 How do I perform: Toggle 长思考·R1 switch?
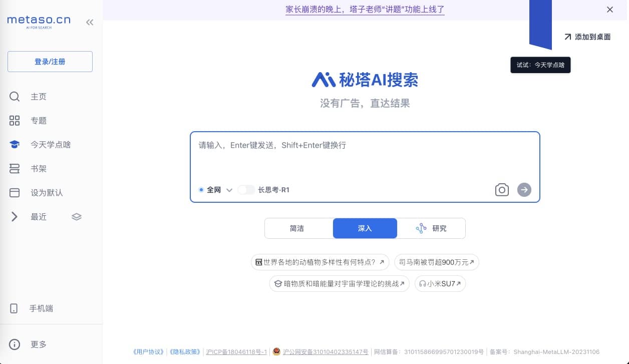(x=246, y=190)
